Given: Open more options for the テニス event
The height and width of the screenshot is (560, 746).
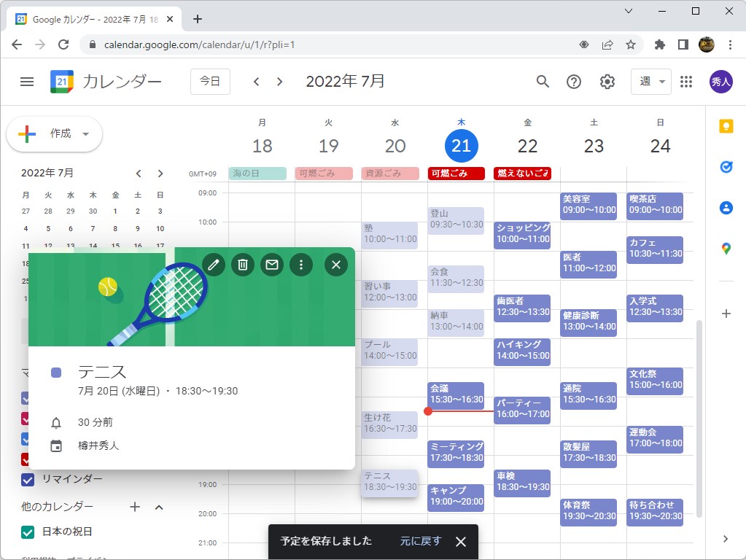Looking at the screenshot, I should click(x=300, y=265).
